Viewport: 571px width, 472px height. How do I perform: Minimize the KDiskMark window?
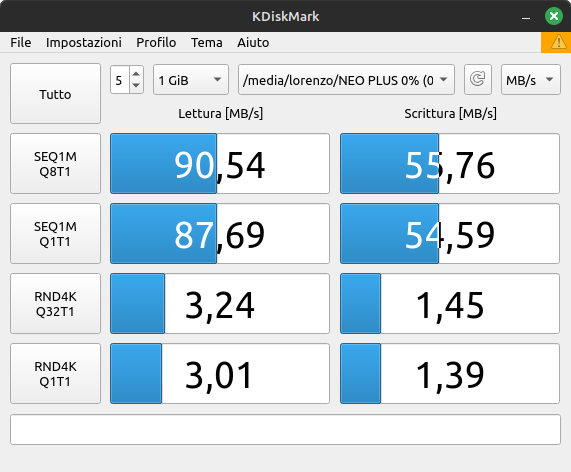(526, 17)
